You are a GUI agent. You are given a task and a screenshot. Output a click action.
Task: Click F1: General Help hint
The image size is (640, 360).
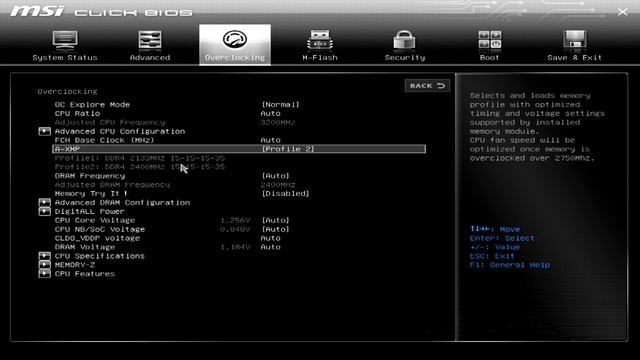tap(510, 265)
